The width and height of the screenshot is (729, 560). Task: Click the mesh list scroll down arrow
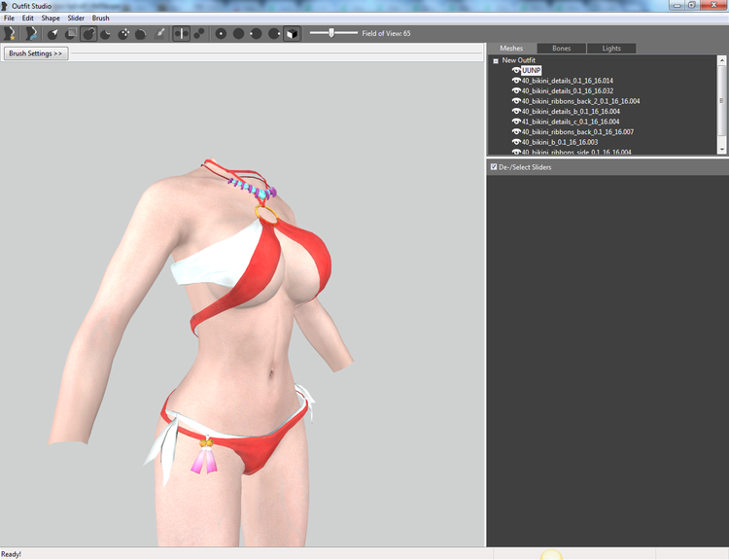click(721, 150)
